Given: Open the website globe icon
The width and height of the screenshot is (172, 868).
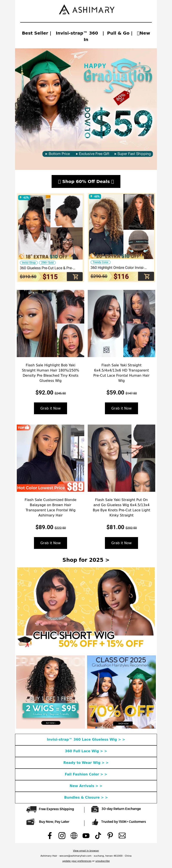Looking at the screenshot, I should coord(74,835).
